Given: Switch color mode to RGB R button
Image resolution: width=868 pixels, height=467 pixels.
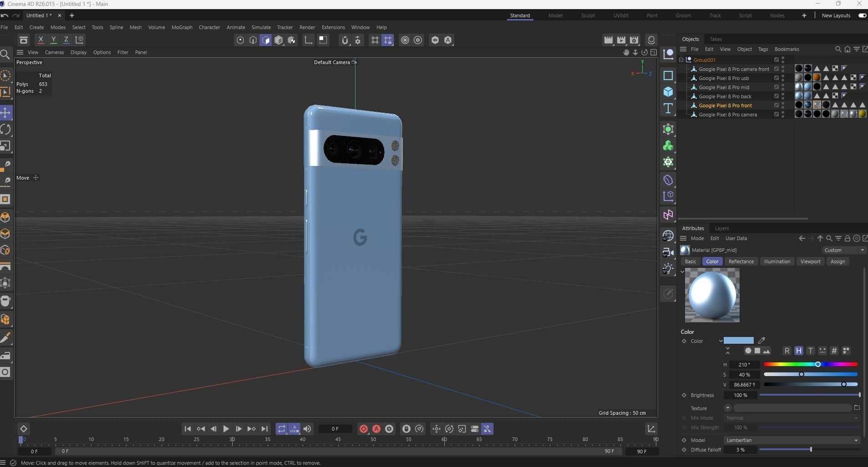Looking at the screenshot, I should [787, 351].
